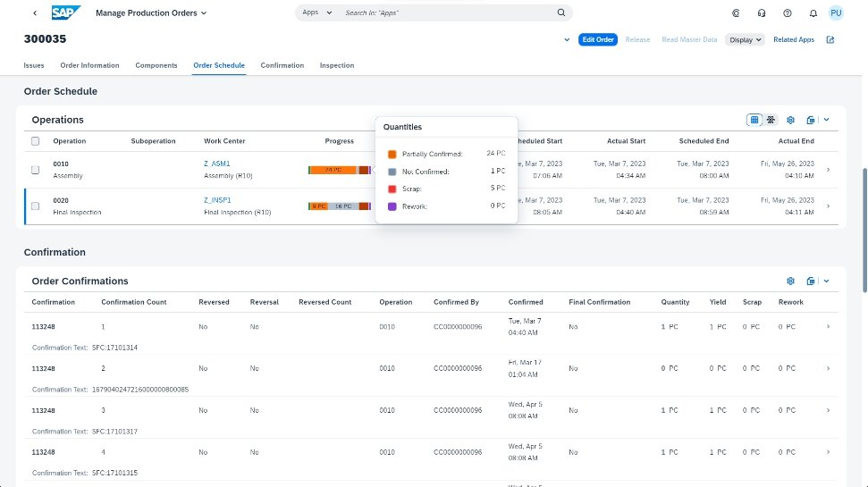The height and width of the screenshot is (487, 868).
Task: Open the Order Information tab
Action: coord(89,65)
